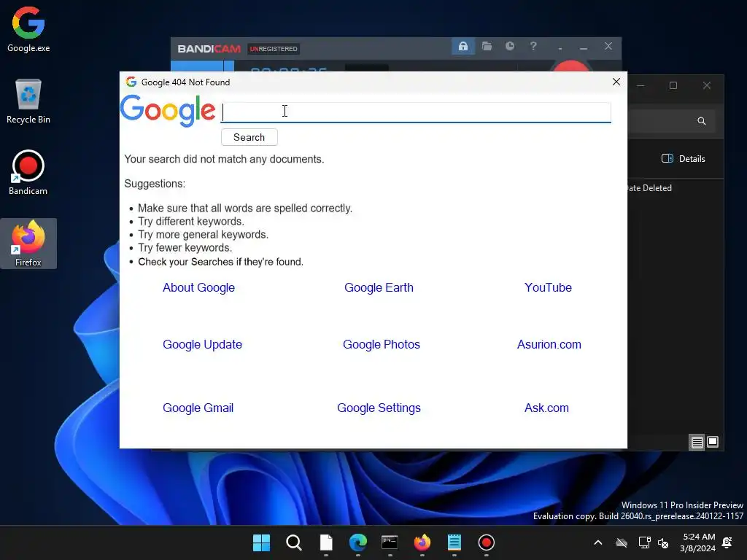Open the Google Photos link
Image resolution: width=747 pixels, height=560 pixels.
click(x=382, y=344)
